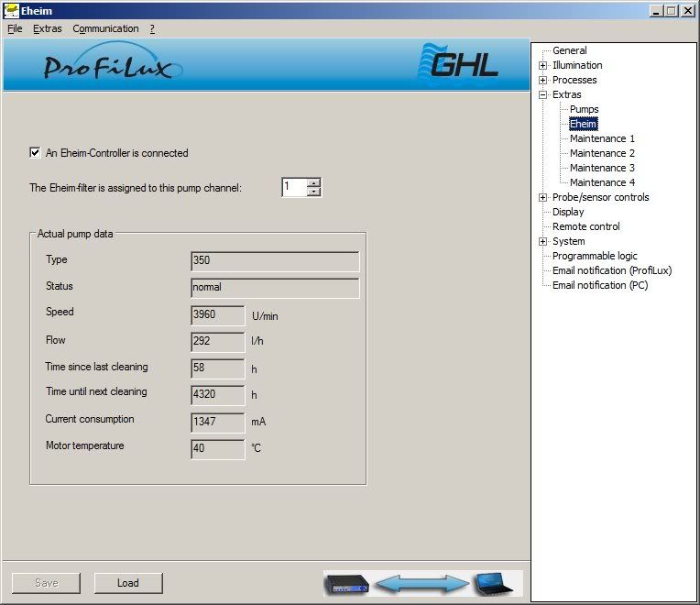Screen dimensions: 700x605
Task: Close the Eheim window
Action: pos(687,11)
